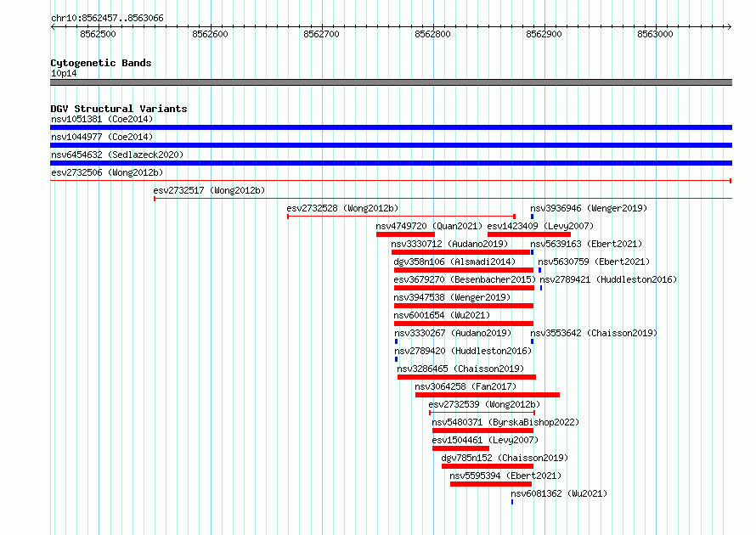Click nsv3947538 (Wenger2019) label
This screenshot has height=535, width=756.
452,297
